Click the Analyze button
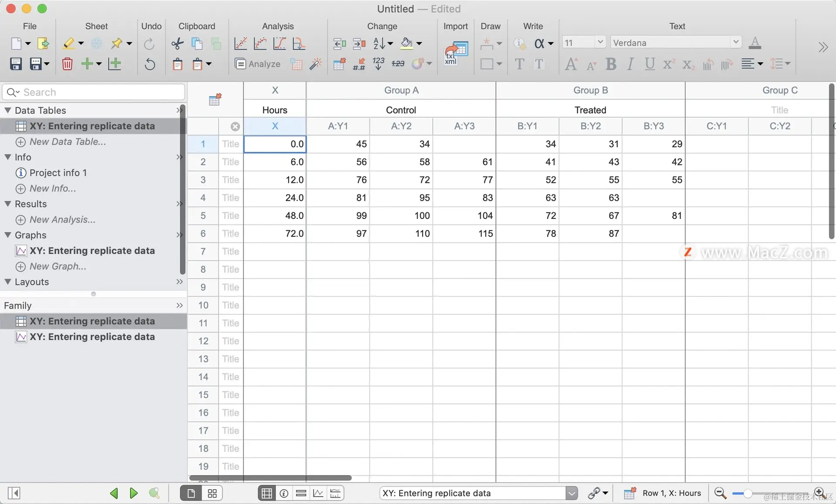The height and width of the screenshot is (504, 836). [258, 64]
